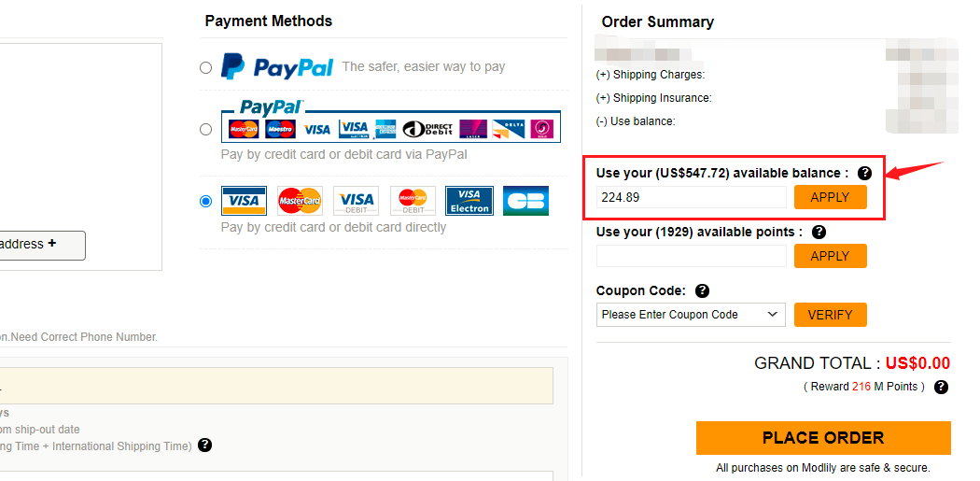
Task: Click help icon beside Reward M Points
Action: [x=941, y=387]
